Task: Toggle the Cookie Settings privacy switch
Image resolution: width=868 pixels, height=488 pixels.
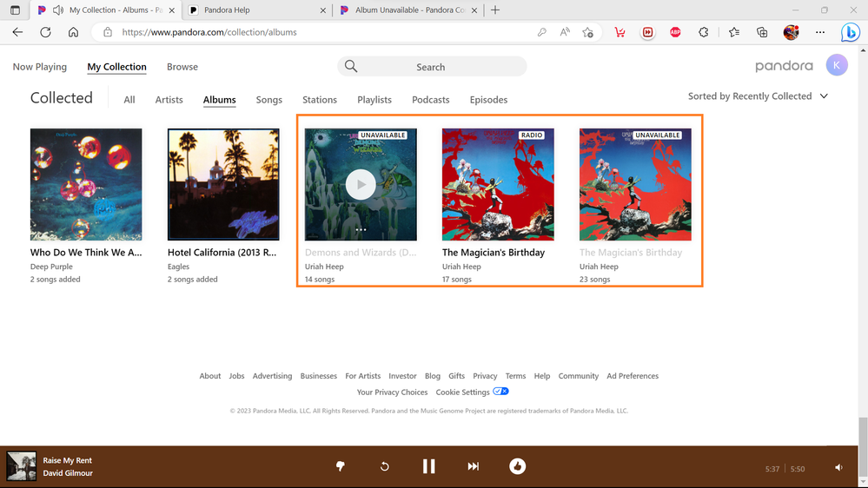Action: point(500,392)
